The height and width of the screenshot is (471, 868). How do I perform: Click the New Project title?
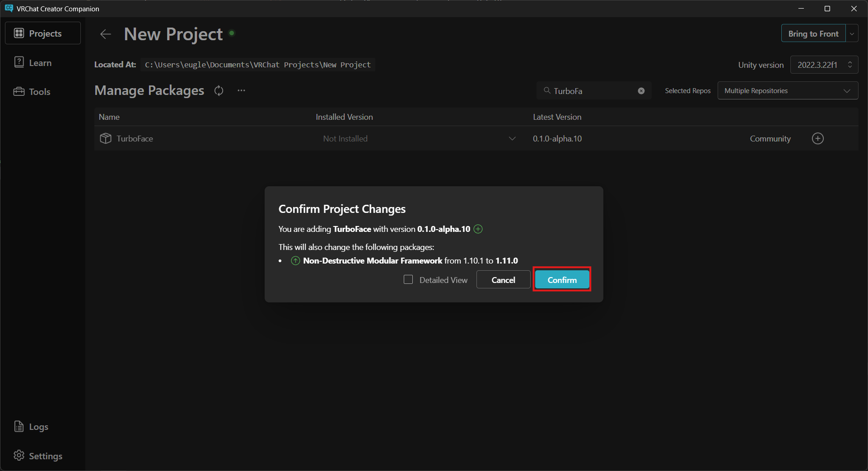pyautogui.click(x=173, y=34)
